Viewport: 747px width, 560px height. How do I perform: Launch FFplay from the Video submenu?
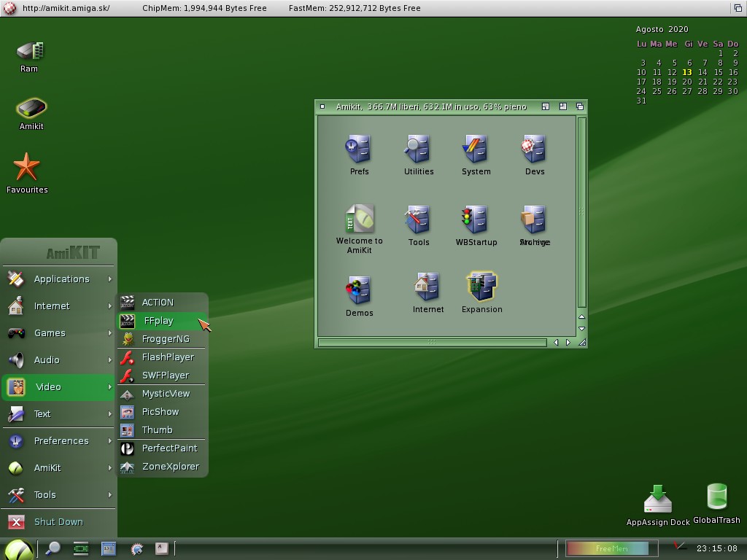158,321
